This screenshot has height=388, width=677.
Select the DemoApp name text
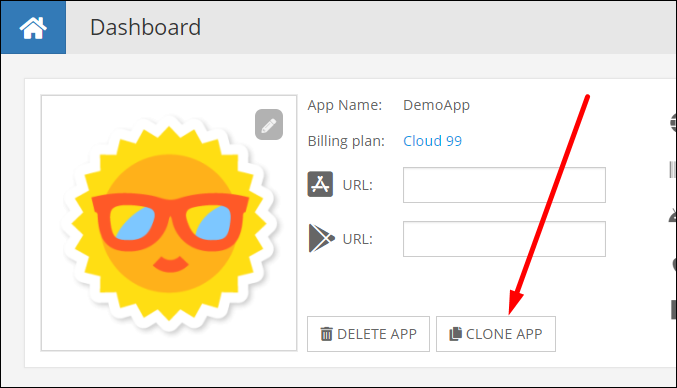(x=437, y=106)
